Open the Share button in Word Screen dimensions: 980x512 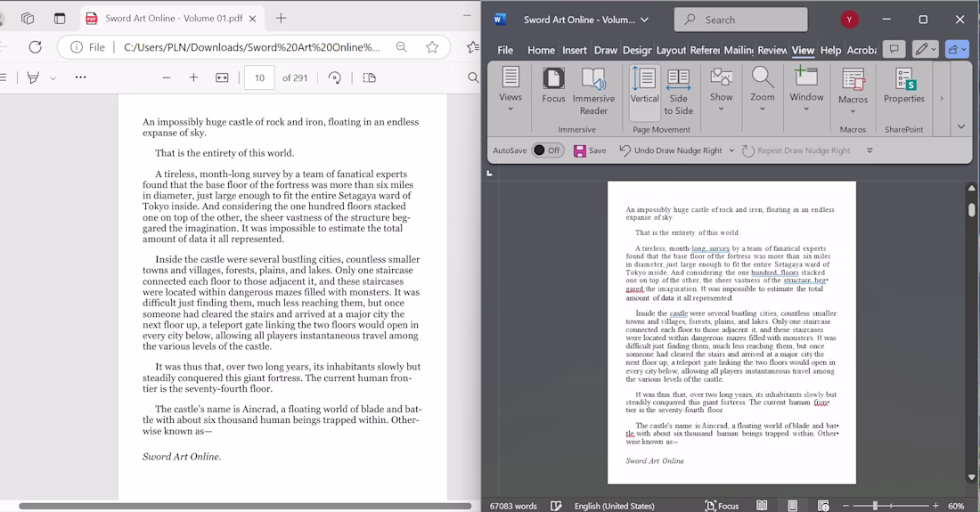point(956,49)
